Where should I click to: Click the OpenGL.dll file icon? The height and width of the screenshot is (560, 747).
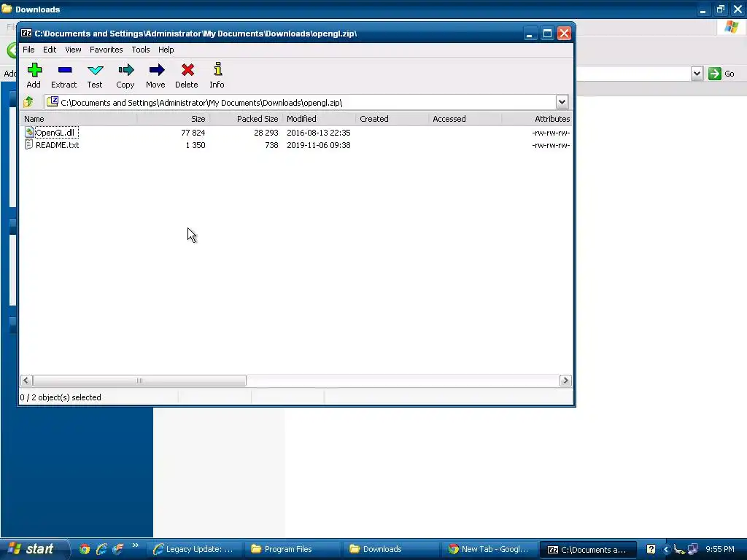[29, 132]
